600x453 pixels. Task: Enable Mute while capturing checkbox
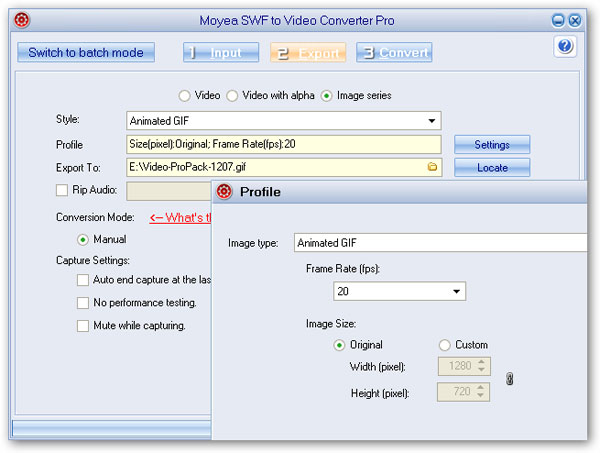pyautogui.click(x=83, y=326)
